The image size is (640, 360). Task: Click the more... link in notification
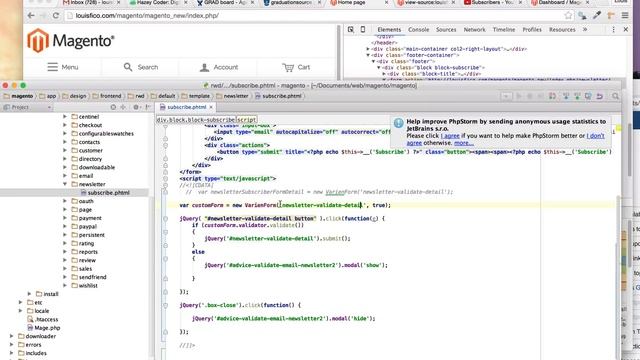[x=464, y=143]
